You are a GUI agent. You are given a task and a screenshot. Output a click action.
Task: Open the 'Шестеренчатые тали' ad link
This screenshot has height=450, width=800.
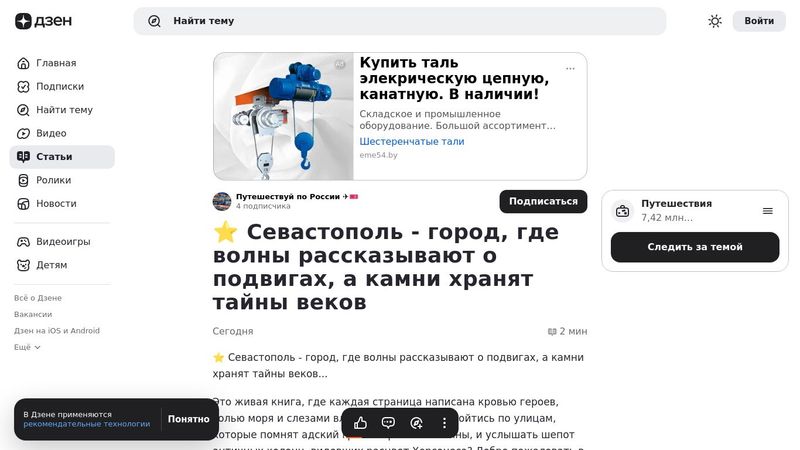point(412,141)
